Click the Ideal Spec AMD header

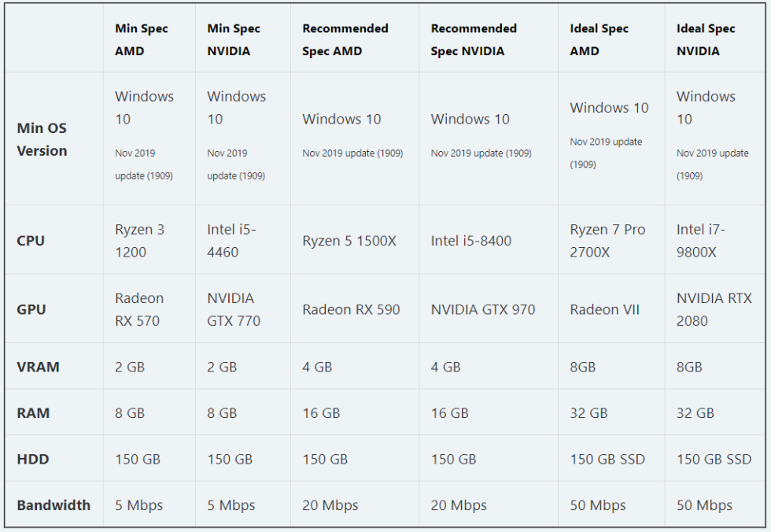coord(599,40)
